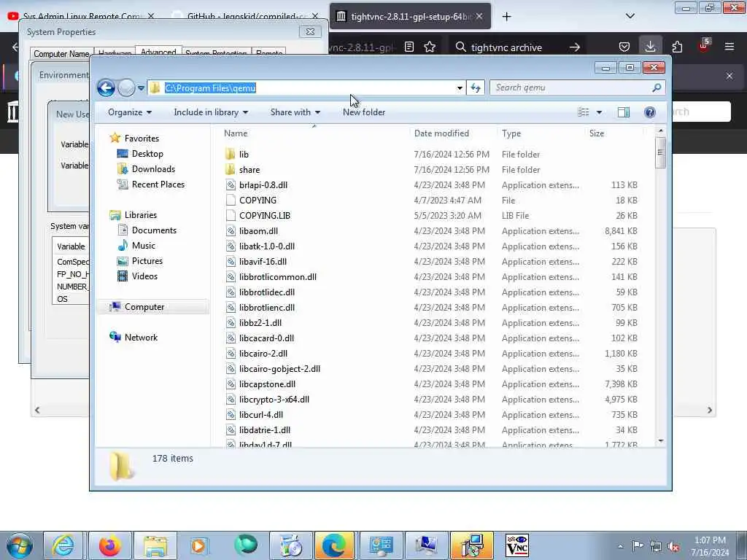The height and width of the screenshot is (560, 747).
Task: Select the libaom.dll file
Action: [x=258, y=231]
